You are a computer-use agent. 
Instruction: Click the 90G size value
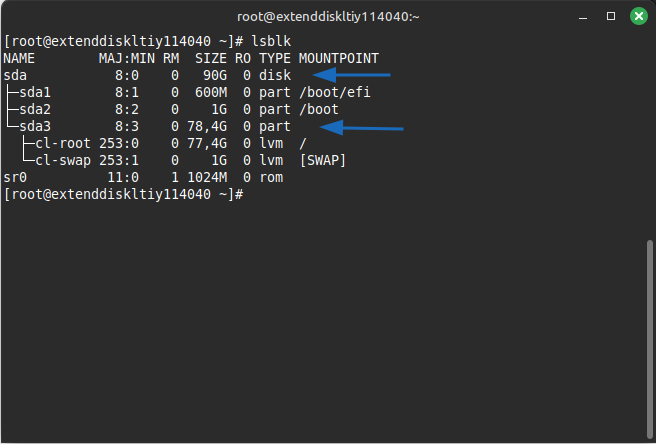pyautogui.click(x=214, y=76)
